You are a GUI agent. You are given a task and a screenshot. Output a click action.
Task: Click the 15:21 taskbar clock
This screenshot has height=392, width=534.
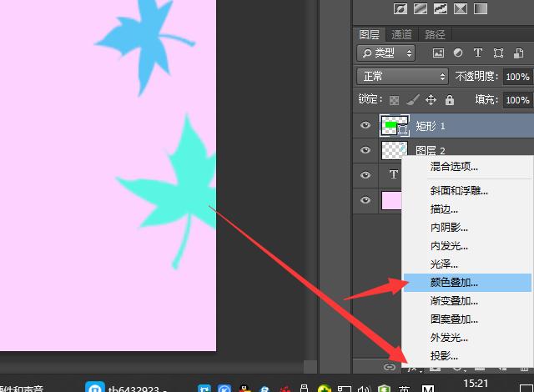476,384
